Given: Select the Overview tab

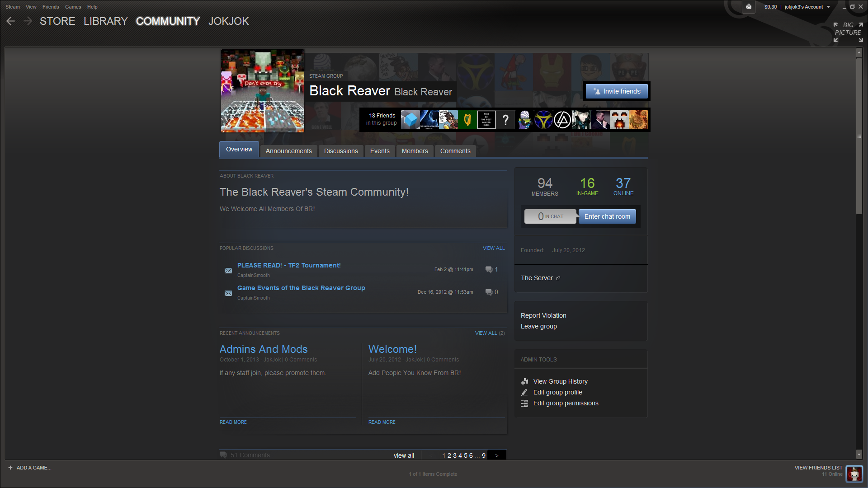Looking at the screenshot, I should point(239,150).
